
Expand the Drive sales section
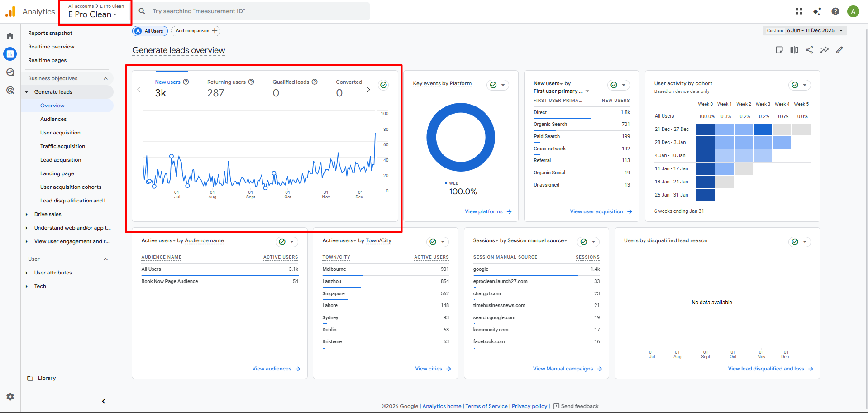coord(48,214)
